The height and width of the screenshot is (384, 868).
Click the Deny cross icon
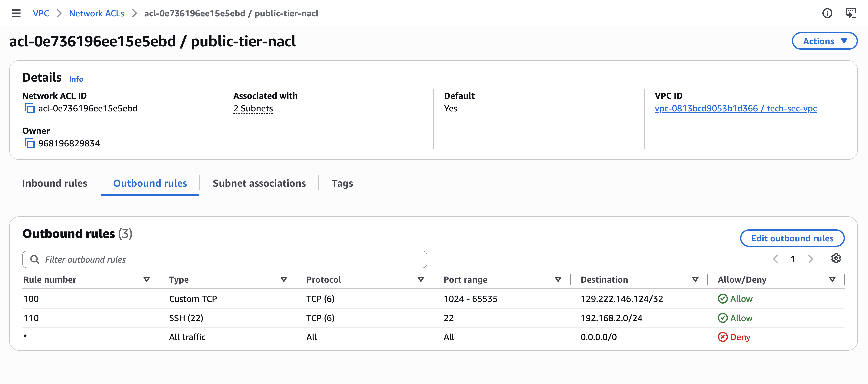pyautogui.click(x=722, y=337)
